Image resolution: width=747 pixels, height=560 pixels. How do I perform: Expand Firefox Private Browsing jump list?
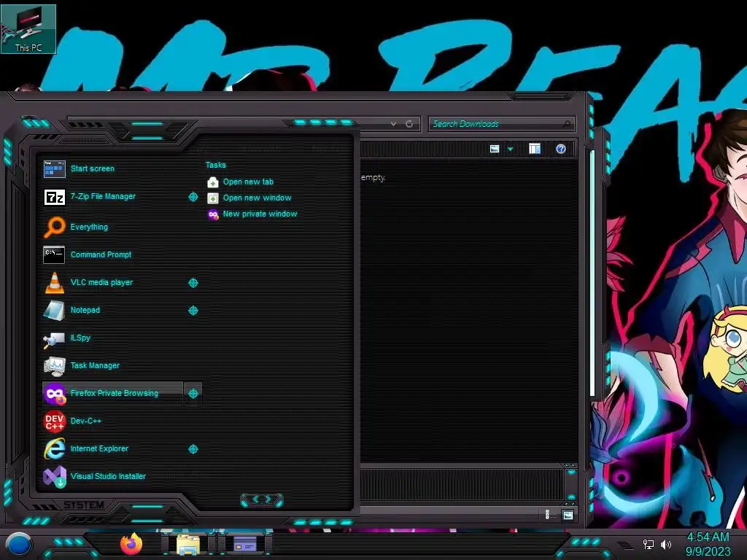[193, 394]
